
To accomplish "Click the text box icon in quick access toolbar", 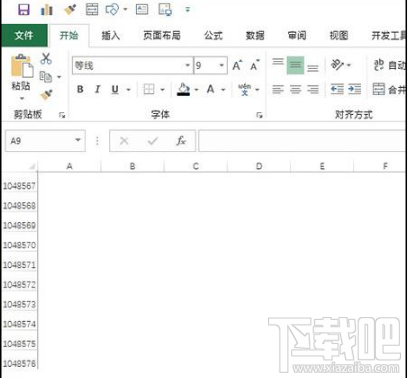I will [x=142, y=9].
